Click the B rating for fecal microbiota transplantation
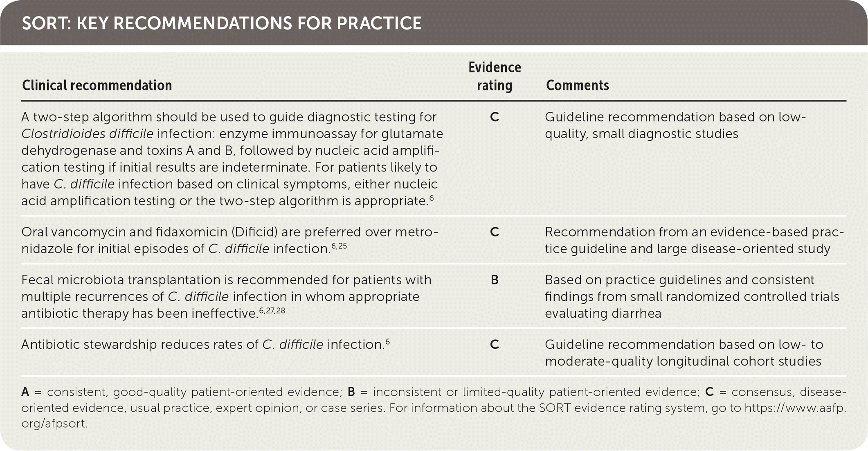Image resolution: width=868 pixels, height=451 pixels. pos(495,280)
